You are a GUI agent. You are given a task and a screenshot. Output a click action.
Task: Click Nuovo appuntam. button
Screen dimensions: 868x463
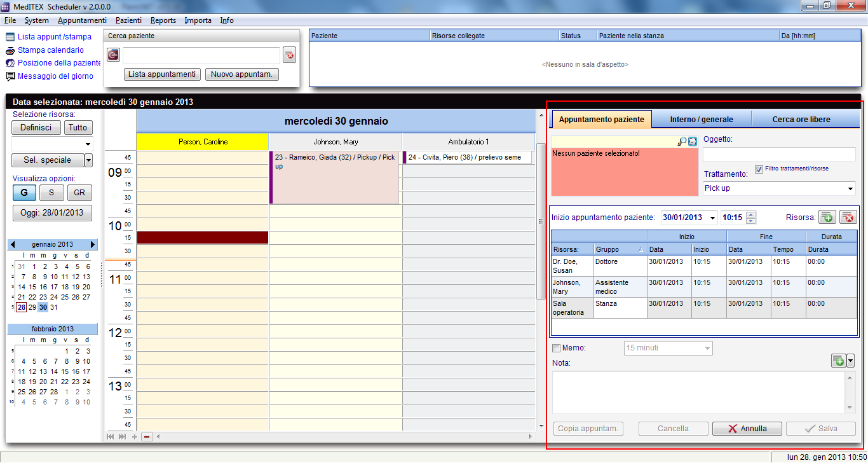pyautogui.click(x=242, y=74)
